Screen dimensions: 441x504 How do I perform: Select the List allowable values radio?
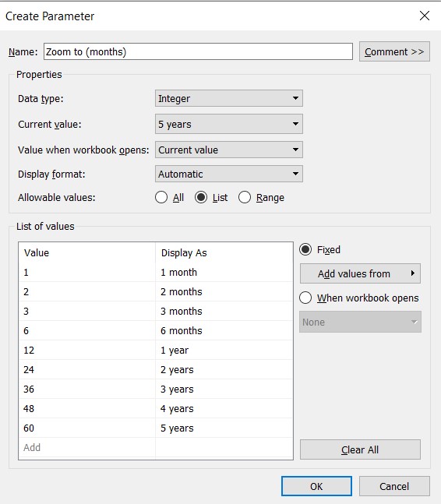(201, 197)
